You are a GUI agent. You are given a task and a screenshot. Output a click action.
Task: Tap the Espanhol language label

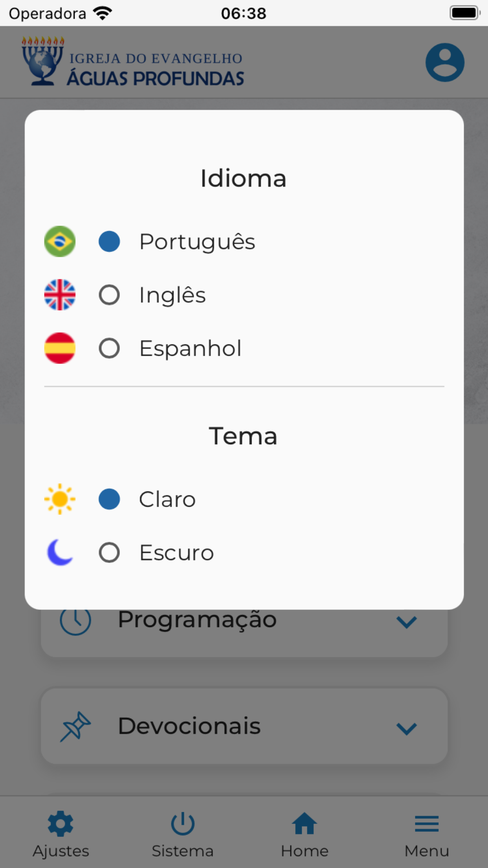pos(191,348)
